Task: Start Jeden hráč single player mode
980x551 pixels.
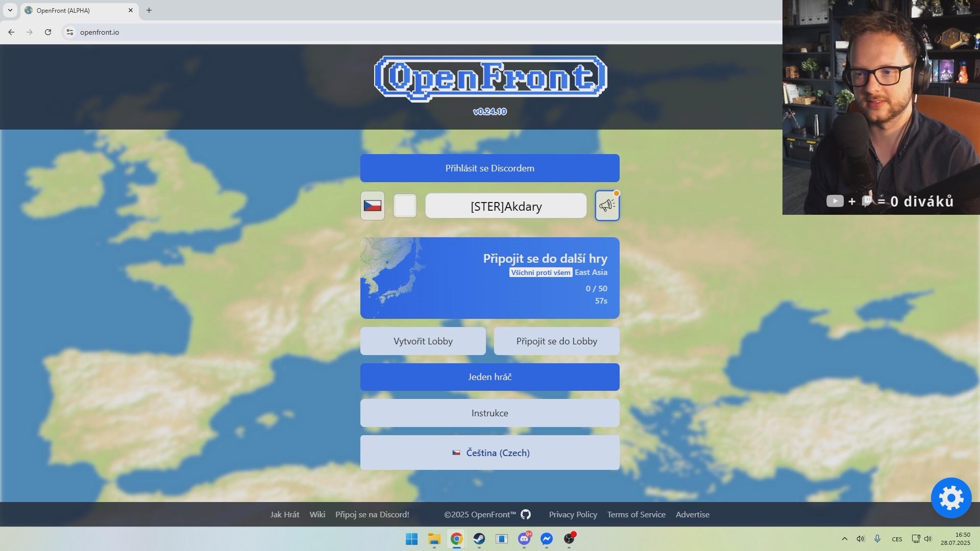Action: click(x=489, y=377)
